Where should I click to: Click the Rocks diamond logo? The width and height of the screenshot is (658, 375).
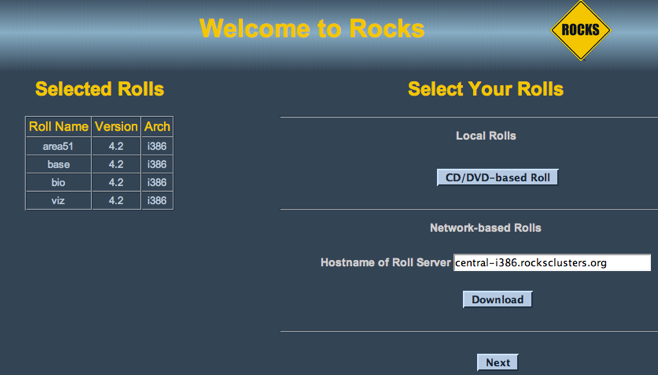(x=581, y=30)
